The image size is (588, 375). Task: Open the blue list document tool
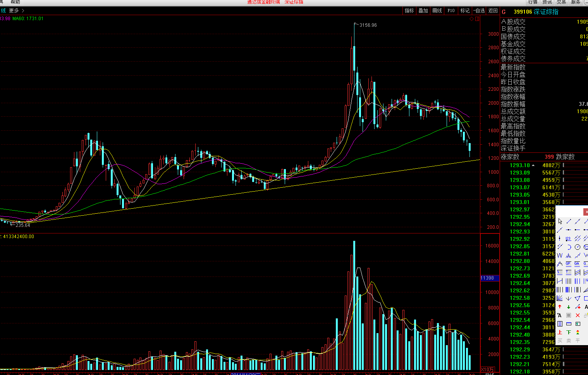point(560,324)
